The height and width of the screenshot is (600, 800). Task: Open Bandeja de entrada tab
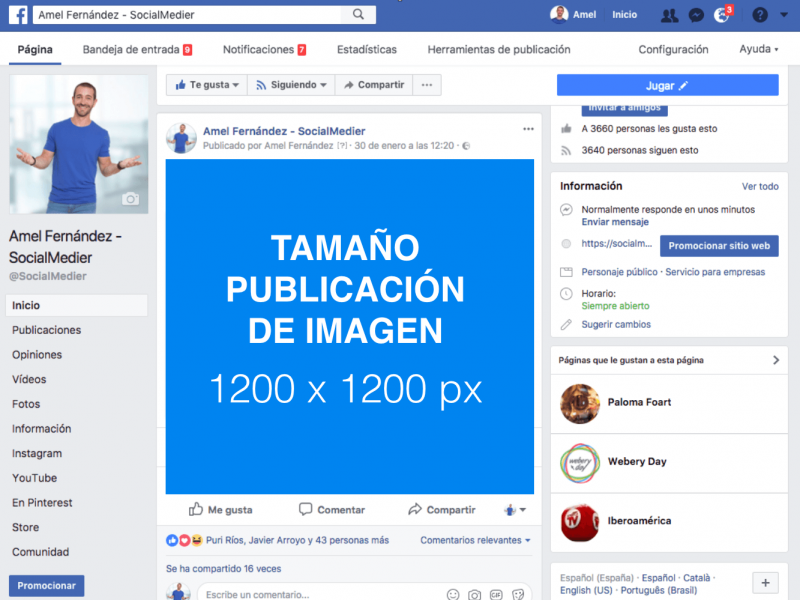tap(137, 49)
